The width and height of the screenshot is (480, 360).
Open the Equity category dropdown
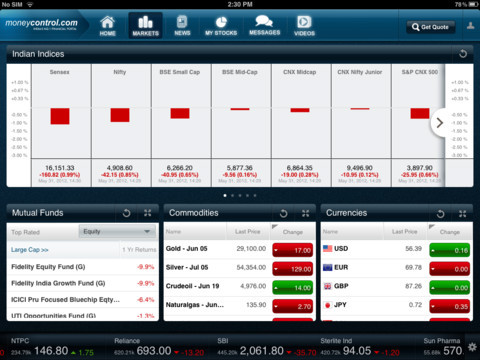coord(117,231)
